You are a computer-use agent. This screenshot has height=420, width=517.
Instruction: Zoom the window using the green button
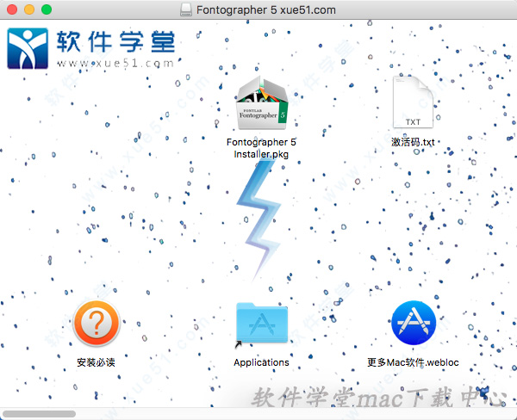click(47, 9)
